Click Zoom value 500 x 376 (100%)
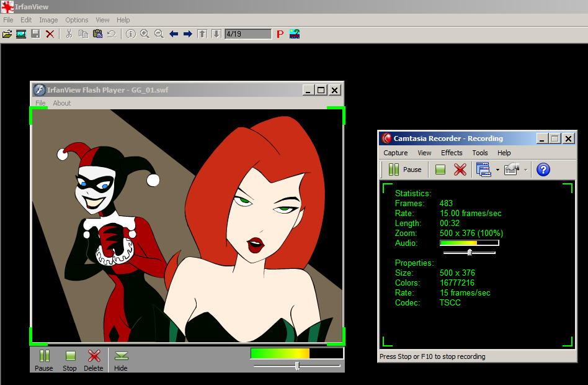This screenshot has height=385, width=588. 471,233
